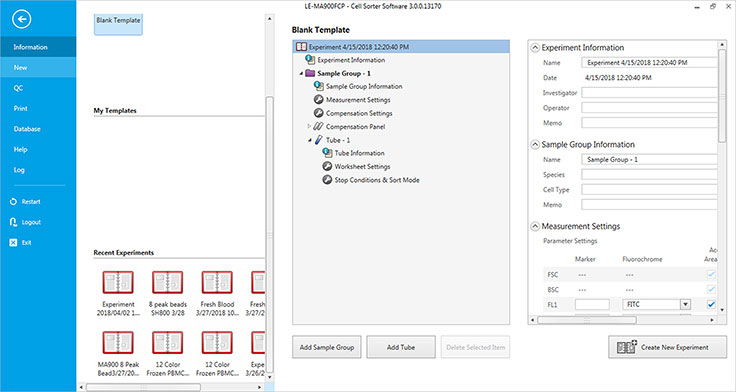
Task: Toggle the FL1 Area checkbox
Action: coord(711,304)
